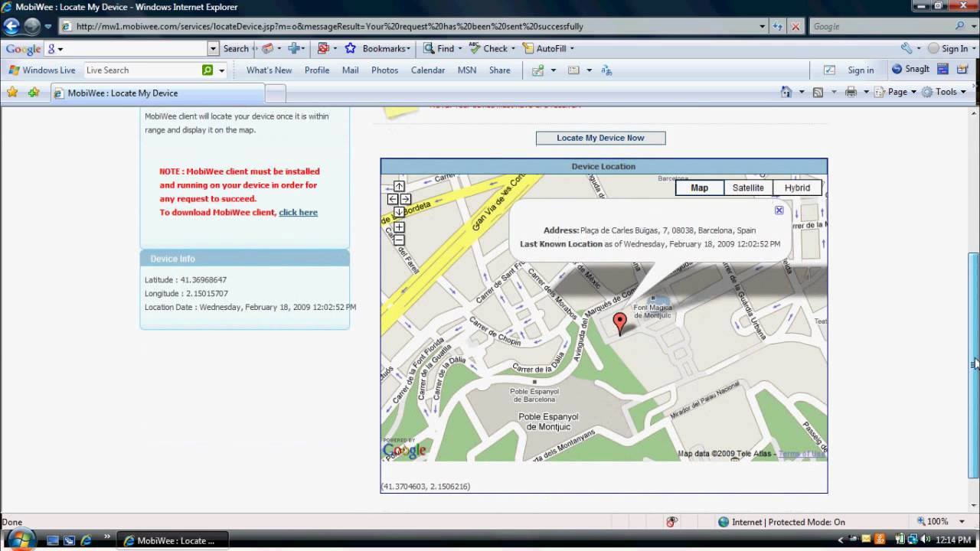Image resolution: width=980 pixels, height=551 pixels.
Task: Switch the map to Satellite view
Action: pos(748,187)
